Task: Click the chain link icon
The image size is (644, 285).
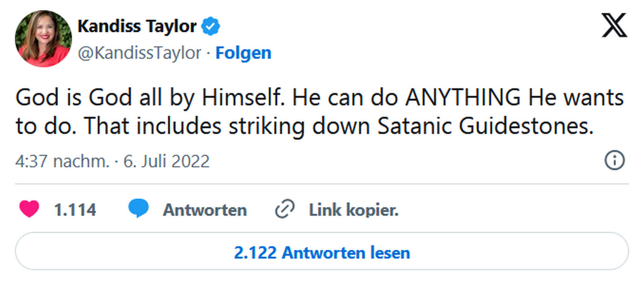Action: point(285,209)
